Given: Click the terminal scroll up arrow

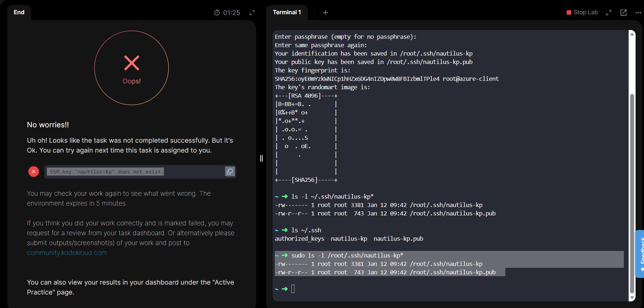Looking at the screenshot, I should pos(632,34).
